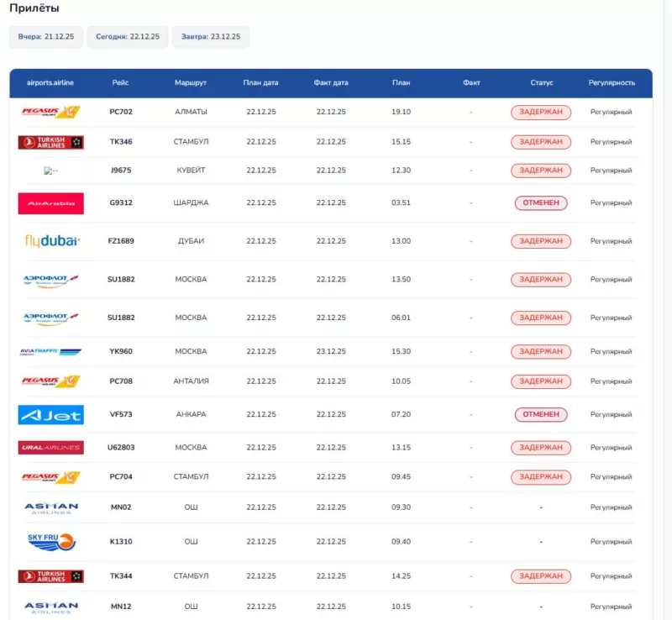Viewport: 672px width, 620px height.
Task: Click the broken image icon for flight J9675
Action: tap(50, 171)
